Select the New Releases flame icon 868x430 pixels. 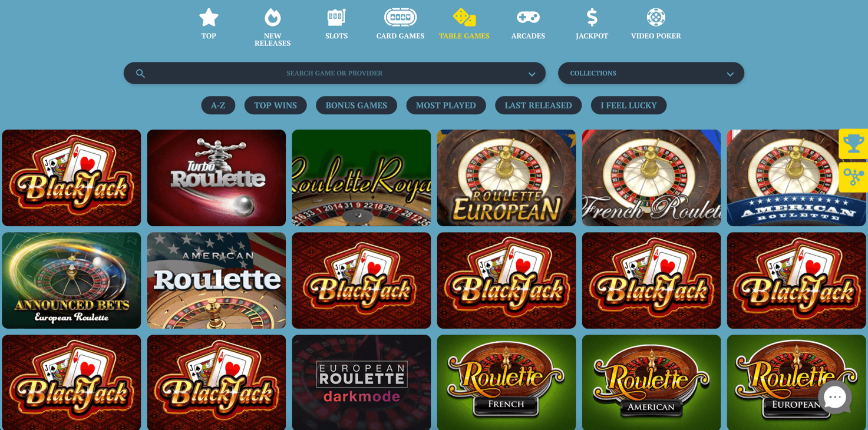(x=272, y=18)
